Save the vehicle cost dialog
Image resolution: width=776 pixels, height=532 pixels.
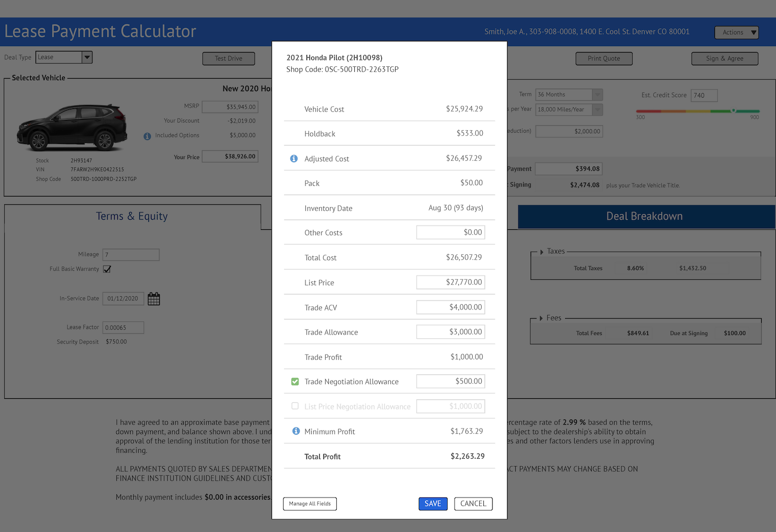pos(433,504)
